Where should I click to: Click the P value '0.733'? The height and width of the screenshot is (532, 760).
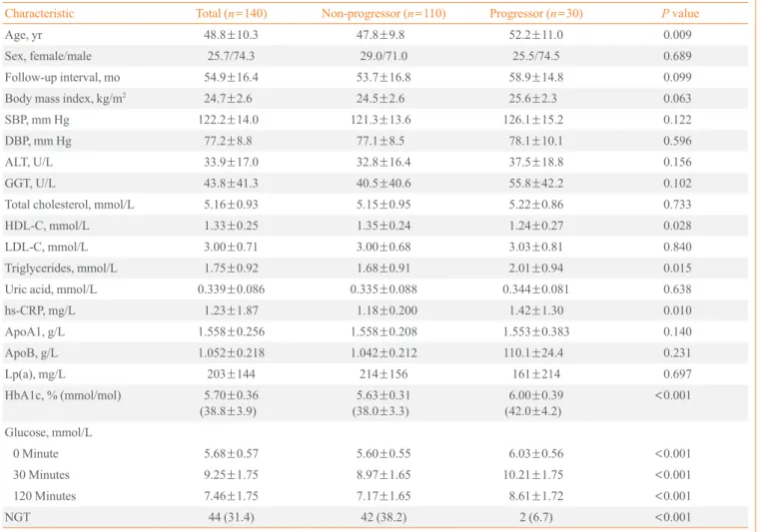pyautogui.click(x=677, y=205)
